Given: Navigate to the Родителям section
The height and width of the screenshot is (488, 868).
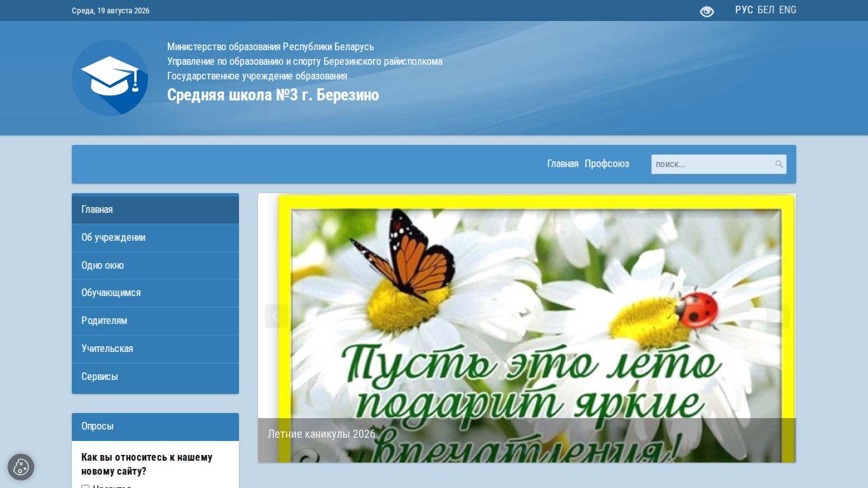Looking at the screenshot, I should pyautogui.click(x=155, y=321).
